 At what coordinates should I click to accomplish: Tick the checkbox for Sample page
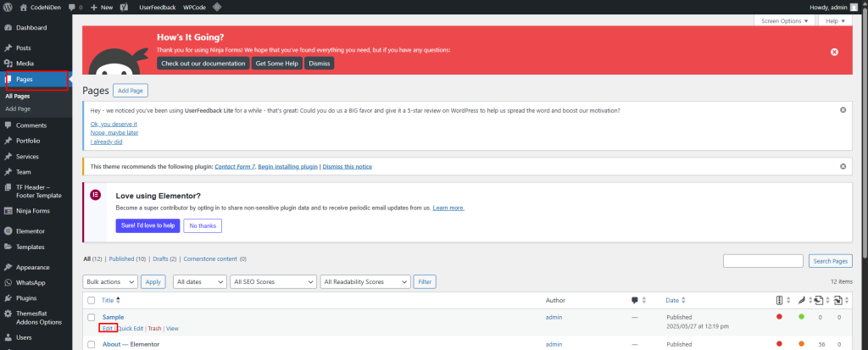tap(92, 317)
